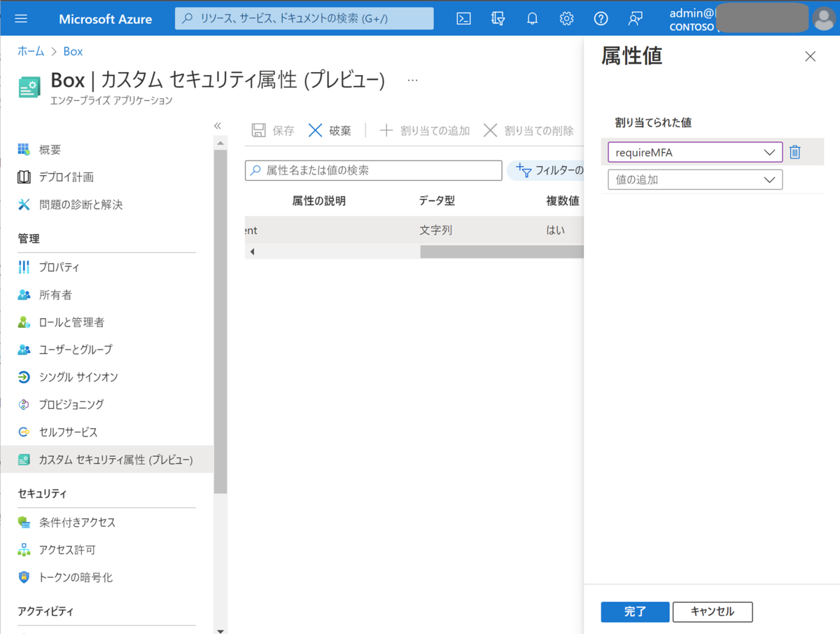840x634 pixels.
Task: Go to ホーム breadcrumb link
Action: point(31,51)
